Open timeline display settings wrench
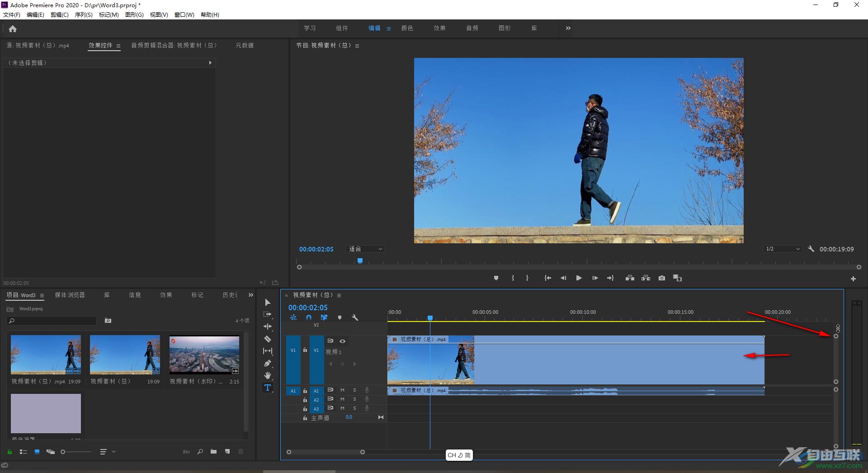The width and height of the screenshot is (868, 473). click(355, 317)
